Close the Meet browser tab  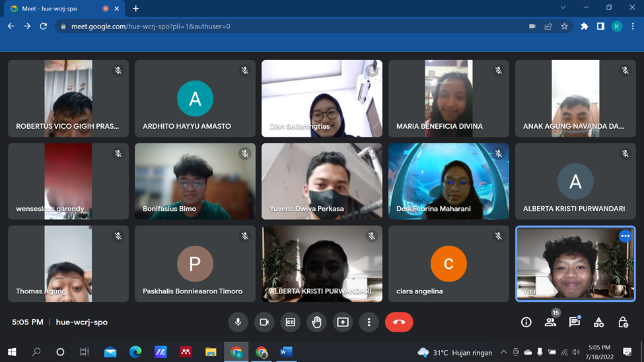[117, 9]
